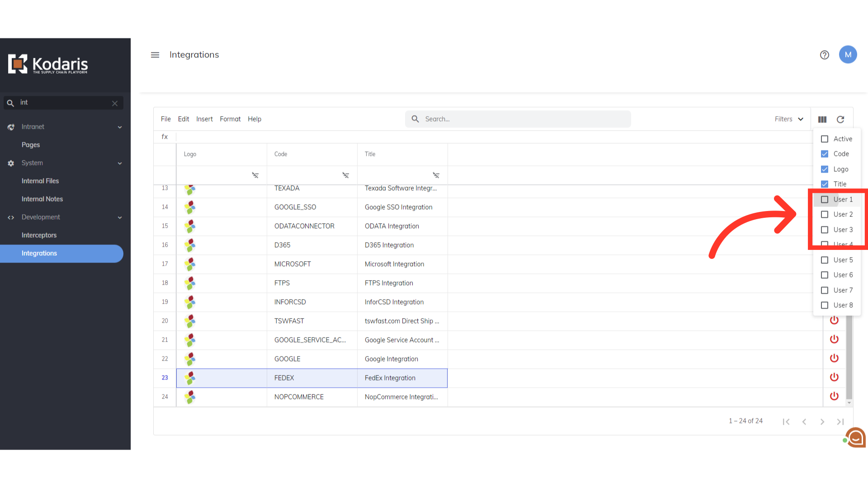Uncheck the Logo column checkbox

(825, 169)
